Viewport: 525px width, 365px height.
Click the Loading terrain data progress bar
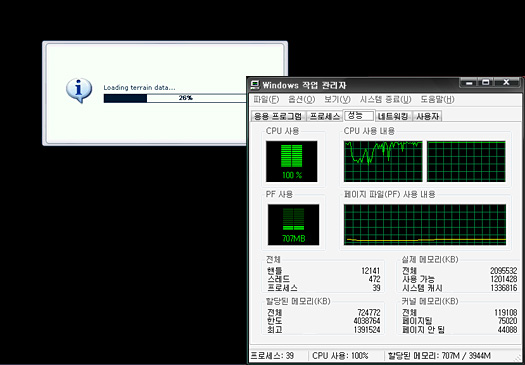coord(175,98)
